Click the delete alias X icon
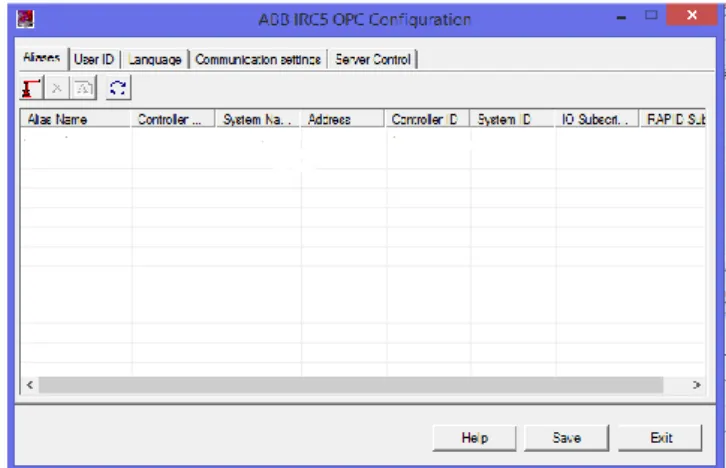Viewport: 726px width, 468px height. 56,88
